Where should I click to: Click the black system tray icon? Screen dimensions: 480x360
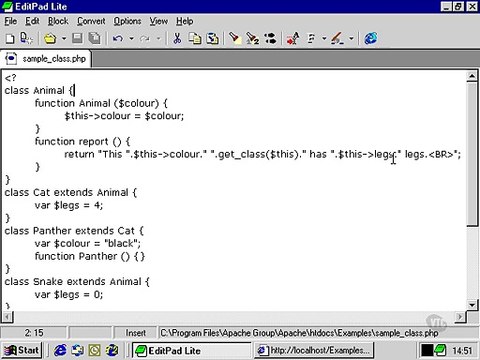(x=427, y=350)
